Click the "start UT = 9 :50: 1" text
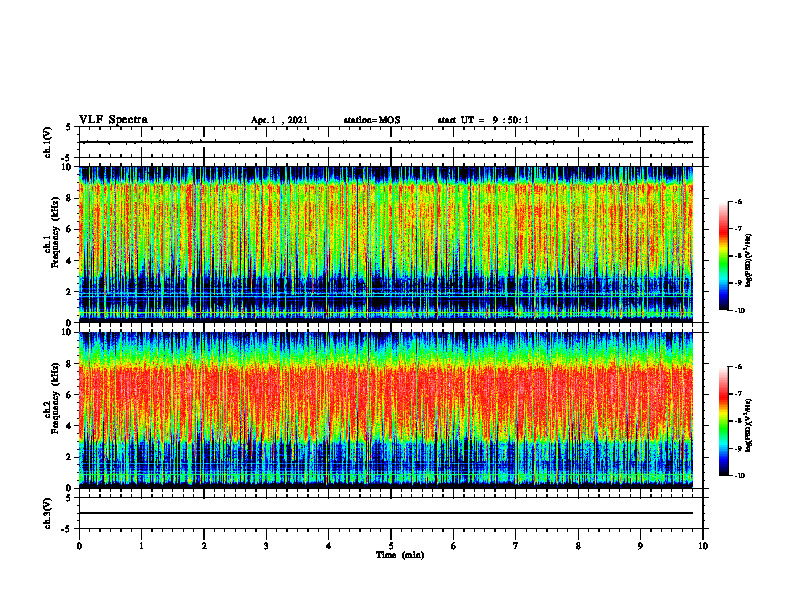 click(483, 120)
